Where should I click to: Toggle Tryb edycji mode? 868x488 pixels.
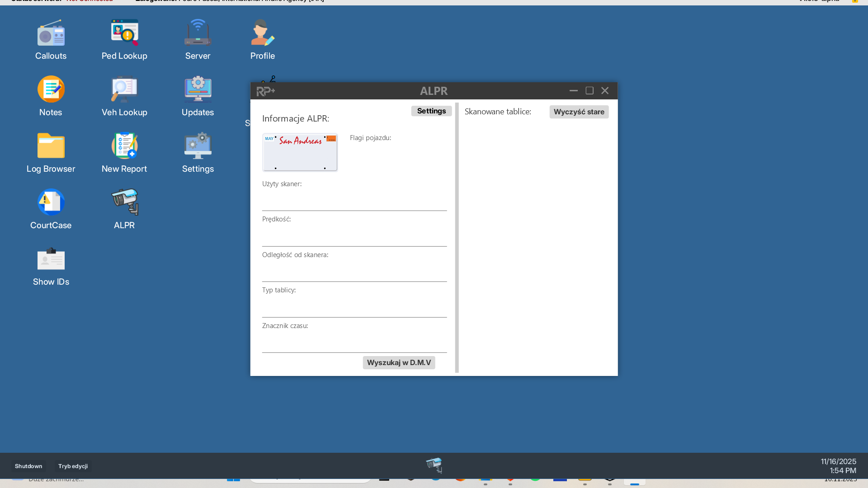tap(73, 466)
